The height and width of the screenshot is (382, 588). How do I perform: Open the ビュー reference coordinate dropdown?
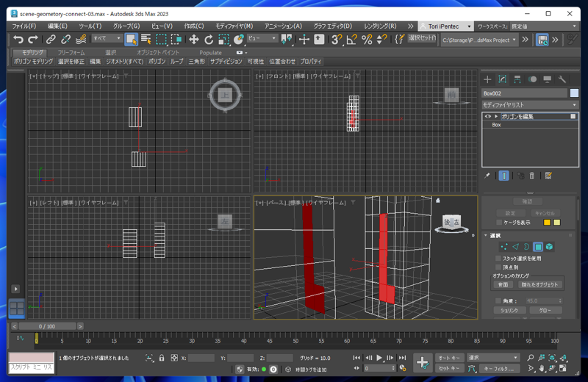(x=262, y=38)
